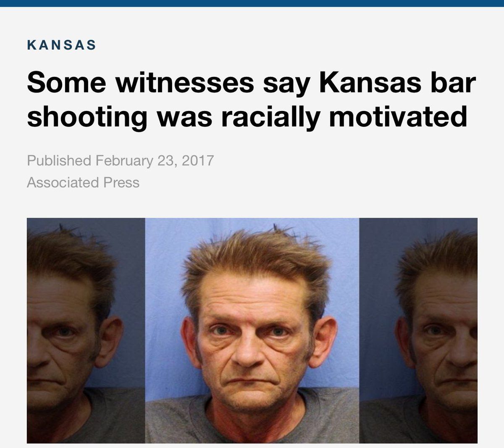Select the "Published February 23, 2017" date line

(121, 161)
